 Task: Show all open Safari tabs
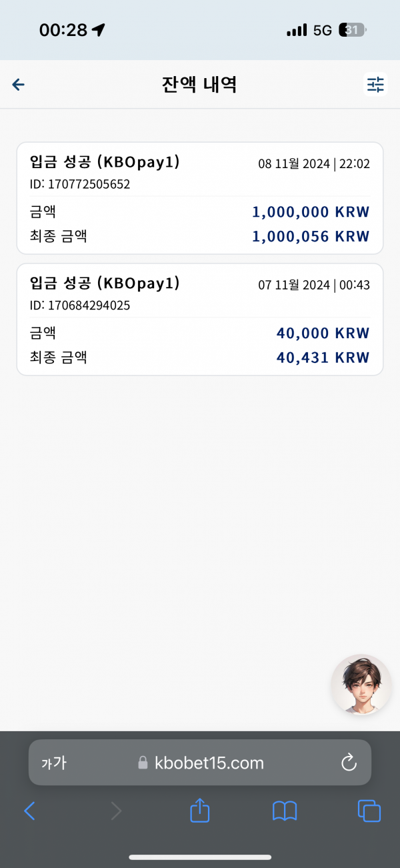pyautogui.click(x=369, y=811)
